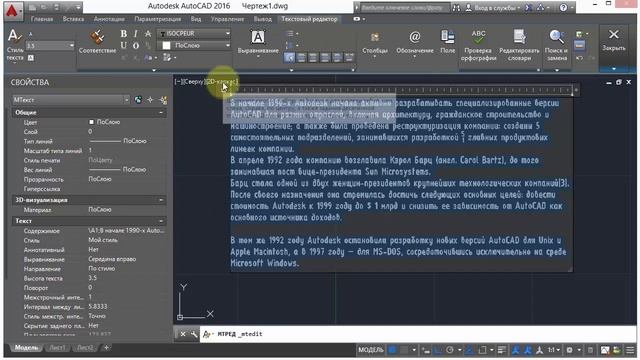Click the Соответствие match properties icon
640x360 pixels.
pyautogui.click(x=97, y=38)
